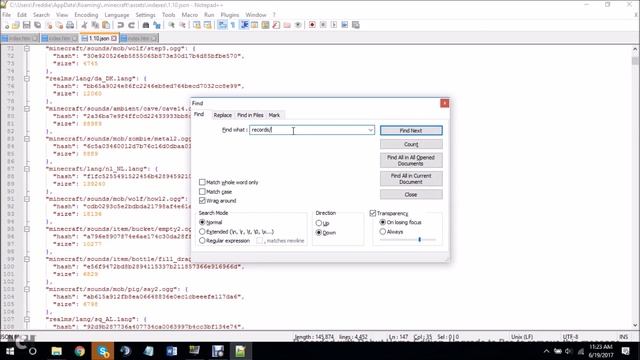The height and width of the screenshot is (360, 640).
Task: Click the Find binoculars toolbar icon
Action: (146, 25)
